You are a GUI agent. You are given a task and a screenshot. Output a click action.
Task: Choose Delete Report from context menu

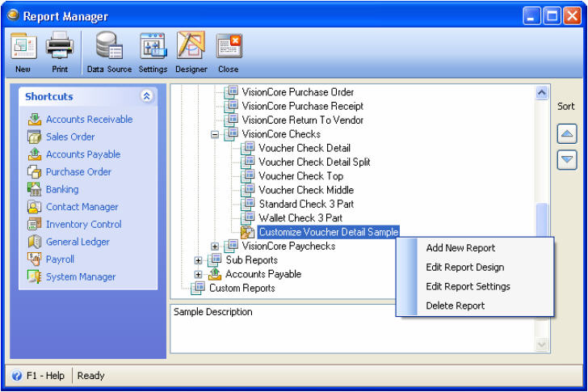pyautogui.click(x=456, y=306)
